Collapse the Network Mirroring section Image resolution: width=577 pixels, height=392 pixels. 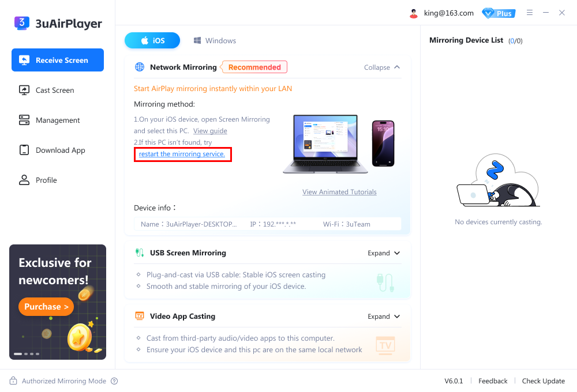[381, 67]
